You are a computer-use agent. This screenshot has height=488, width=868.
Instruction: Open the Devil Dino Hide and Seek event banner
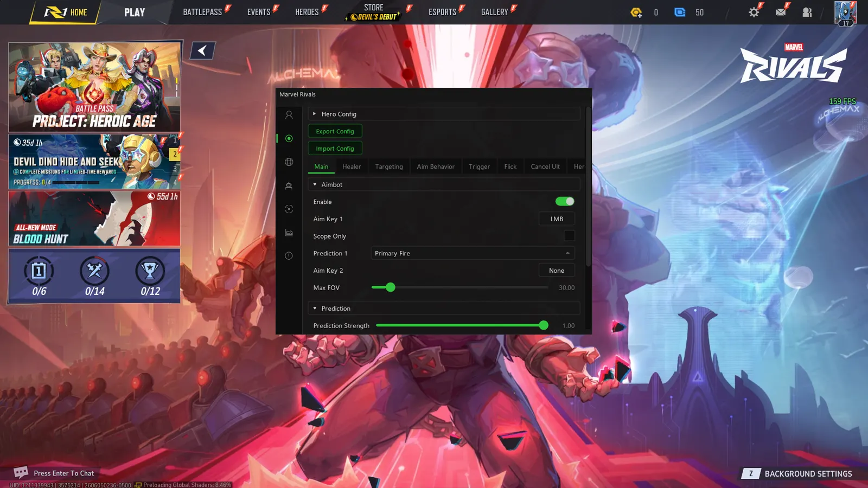tap(94, 162)
